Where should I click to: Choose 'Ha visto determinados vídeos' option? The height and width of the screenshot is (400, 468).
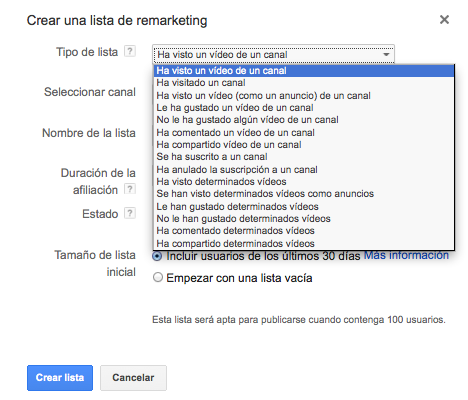(304, 182)
